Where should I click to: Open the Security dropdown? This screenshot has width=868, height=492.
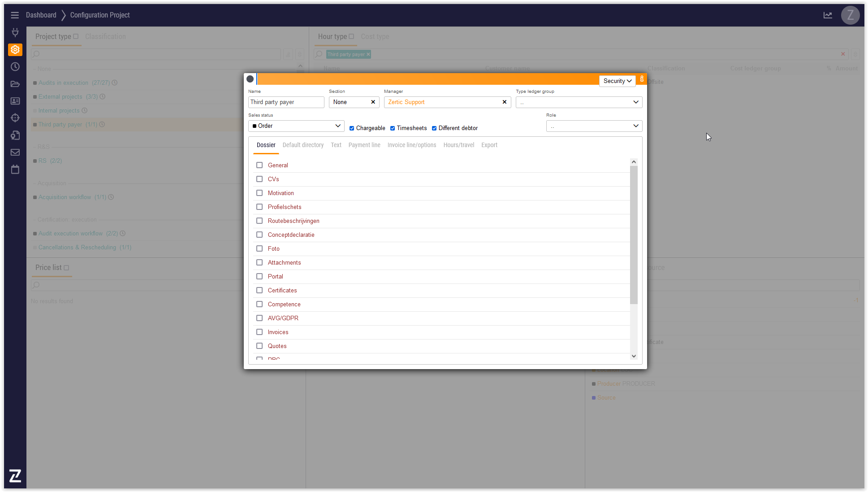coord(617,81)
